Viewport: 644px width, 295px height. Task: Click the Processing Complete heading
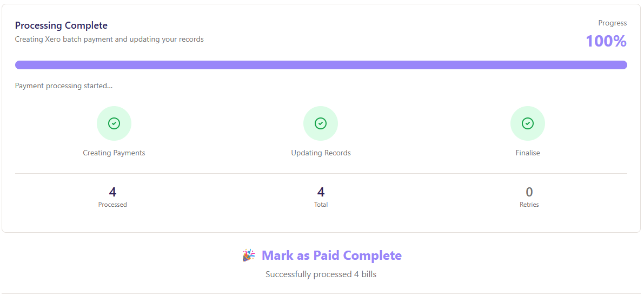click(61, 25)
